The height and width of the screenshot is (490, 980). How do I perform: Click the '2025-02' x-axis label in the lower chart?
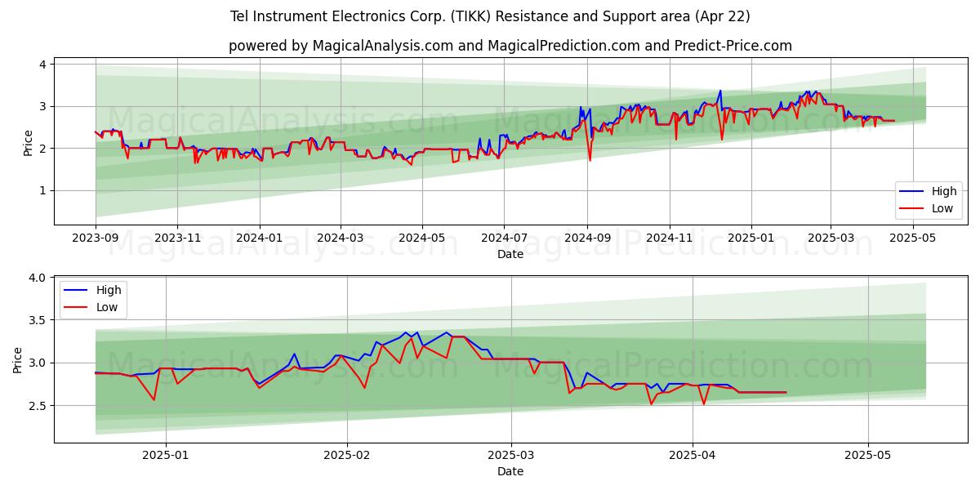click(347, 456)
